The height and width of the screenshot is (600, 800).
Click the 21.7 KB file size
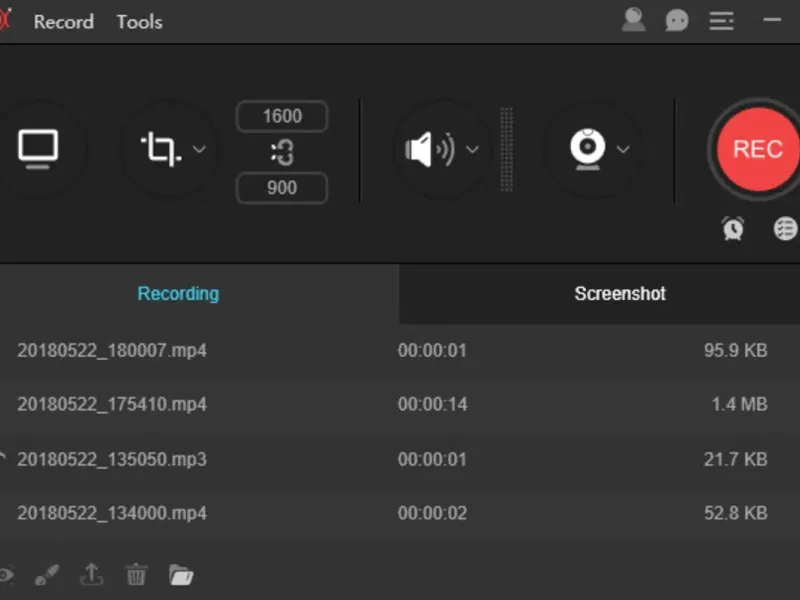pyautogui.click(x=736, y=459)
